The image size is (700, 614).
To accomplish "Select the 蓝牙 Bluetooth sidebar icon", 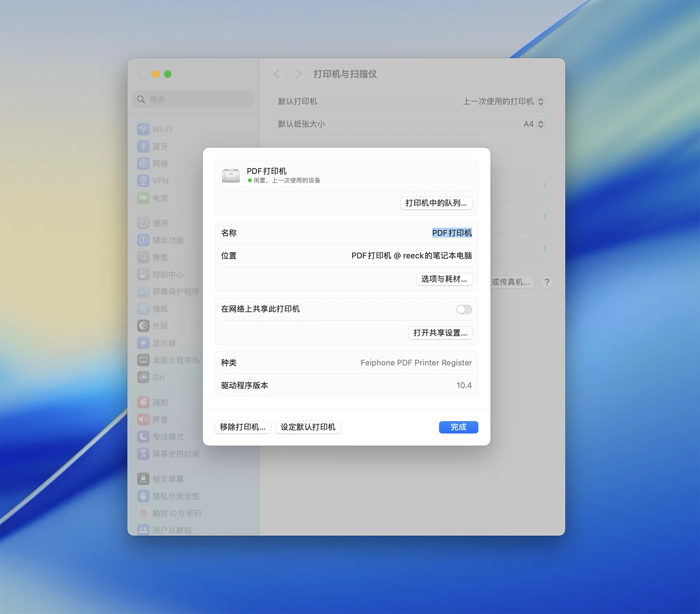I will point(143,147).
